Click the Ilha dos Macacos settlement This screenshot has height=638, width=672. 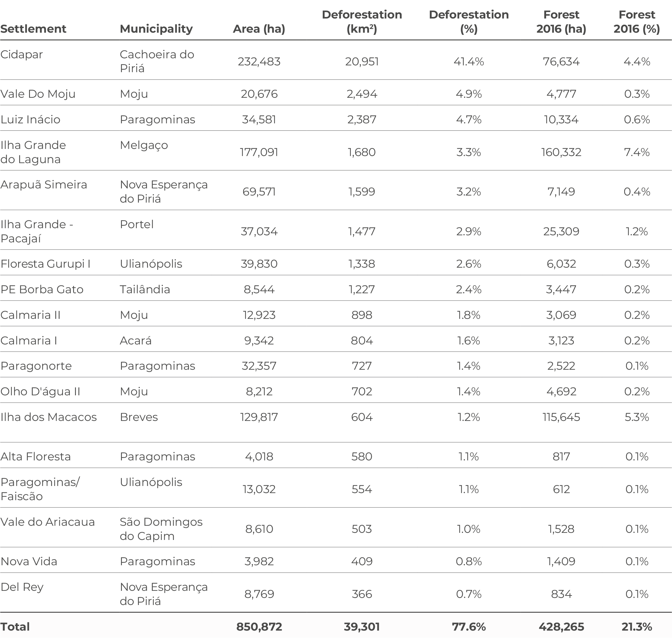[49, 417]
